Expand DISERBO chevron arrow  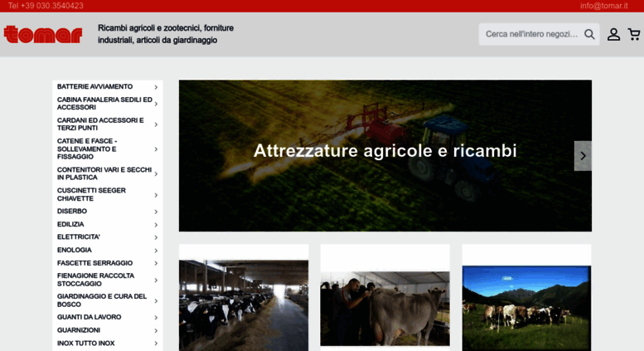[156, 212]
